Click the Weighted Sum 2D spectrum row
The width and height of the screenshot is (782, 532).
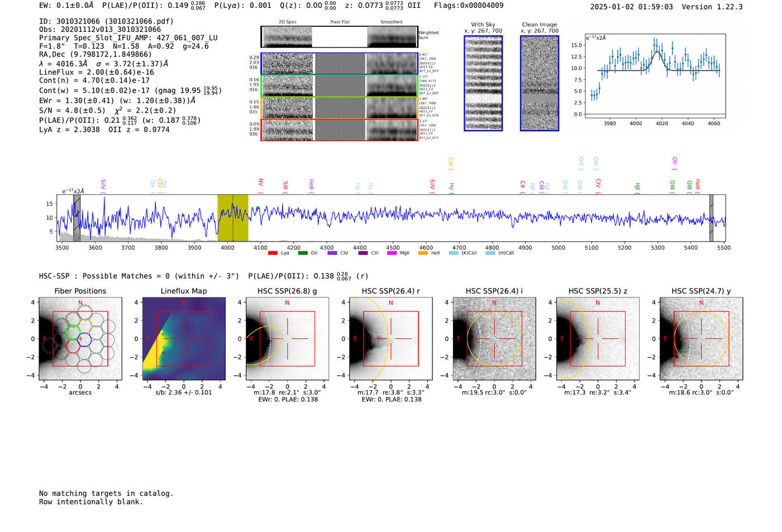point(339,37)
